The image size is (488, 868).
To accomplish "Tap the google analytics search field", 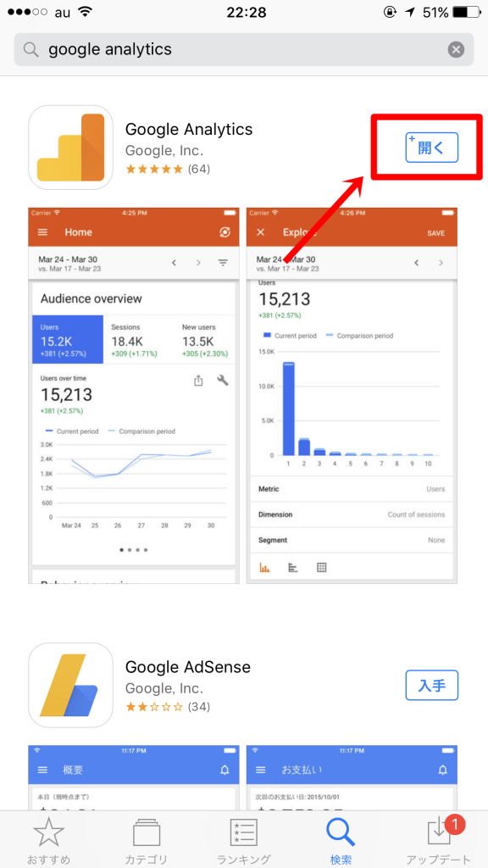I will click(x=243, y=50).
